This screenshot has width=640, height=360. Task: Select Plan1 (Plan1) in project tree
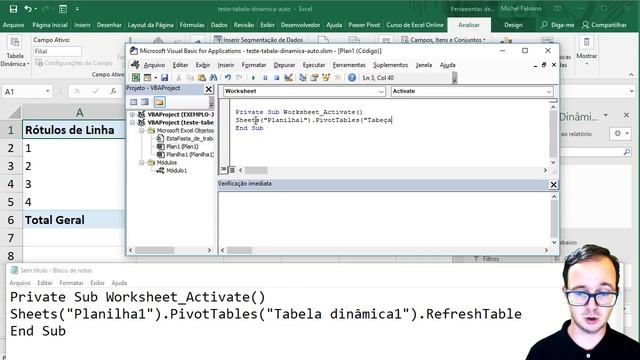178,147
